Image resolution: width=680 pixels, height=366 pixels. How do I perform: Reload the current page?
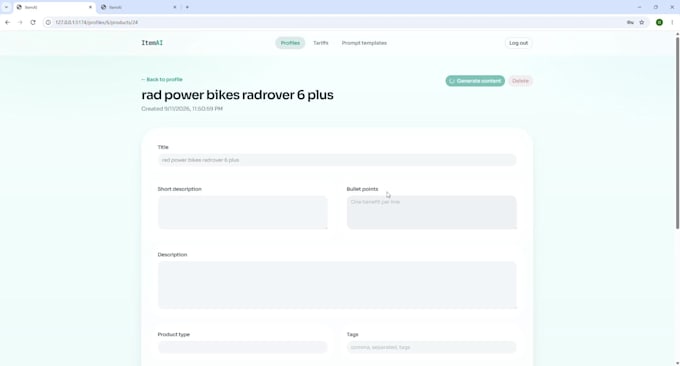coord(33,22)
